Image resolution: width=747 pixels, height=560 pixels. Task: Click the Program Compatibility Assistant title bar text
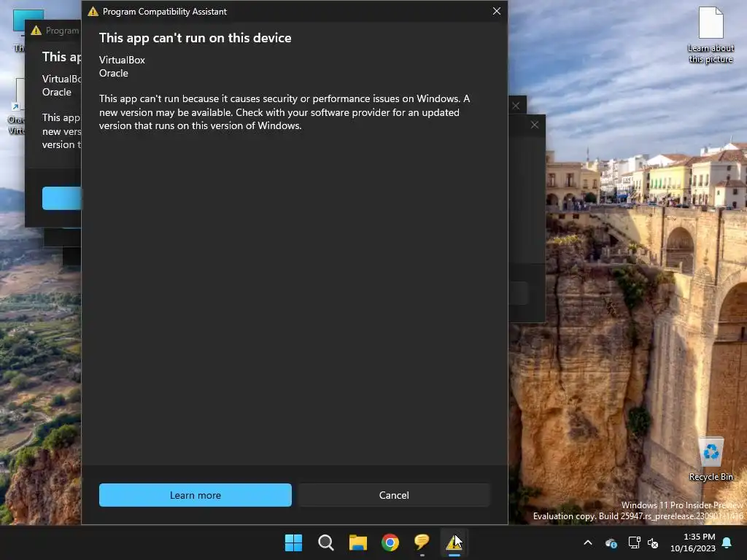164,12
